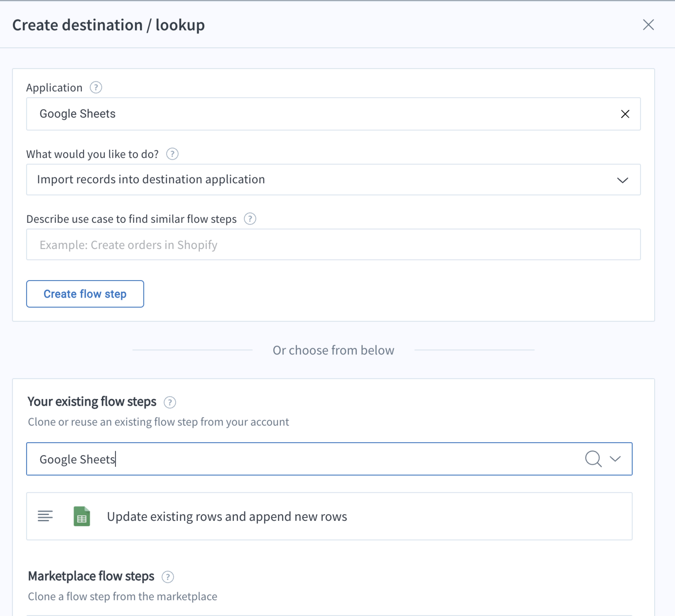Clear the Google Sheets application selection
The width and height of the screenshot is (675, 616).
[x=625, y=114]
